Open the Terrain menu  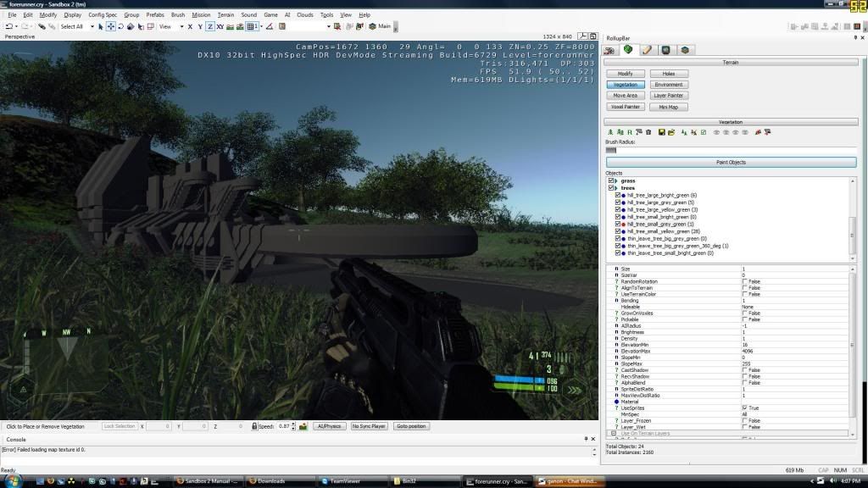click(x=225, y=15)
